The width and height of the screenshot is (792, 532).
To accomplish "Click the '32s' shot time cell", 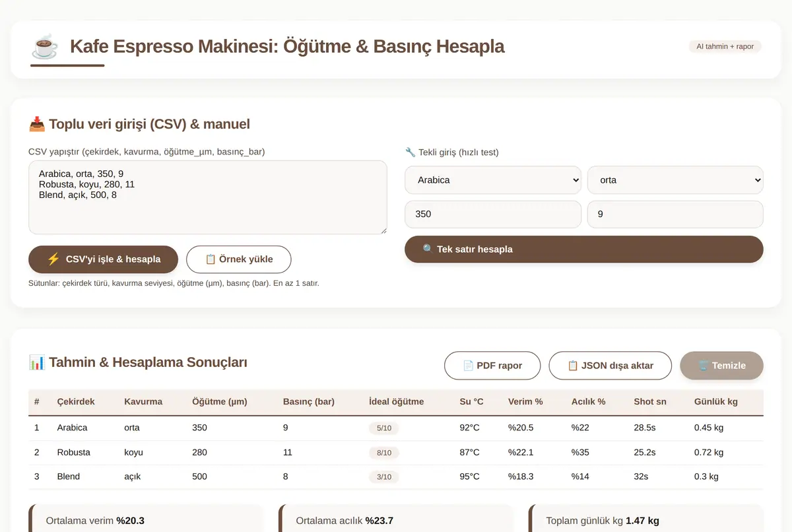I will [641, 477].
